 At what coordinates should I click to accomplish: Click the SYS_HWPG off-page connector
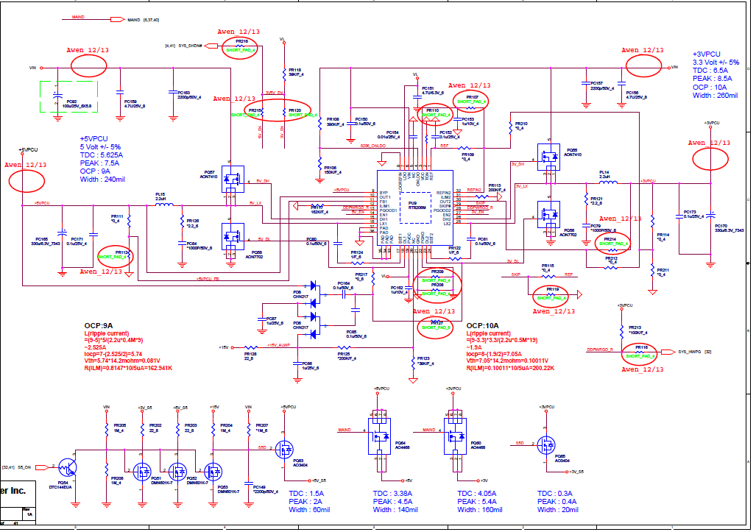pyautogui.click(x=668, y=352)
